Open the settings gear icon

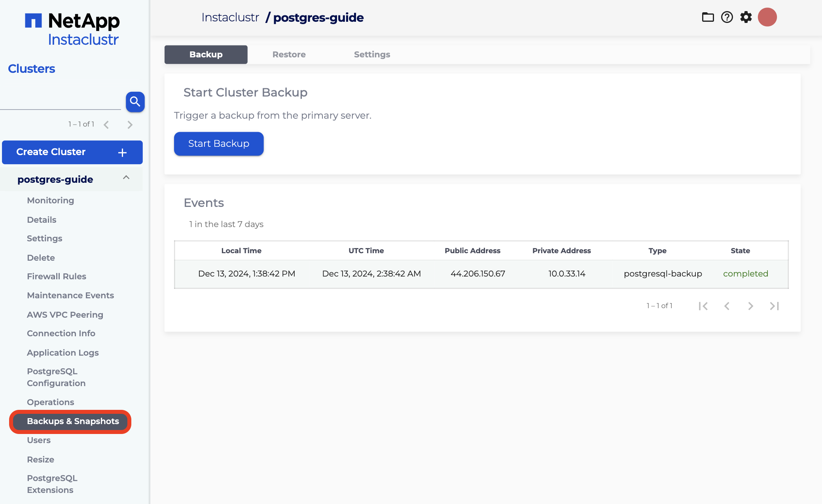pos(746,17)
